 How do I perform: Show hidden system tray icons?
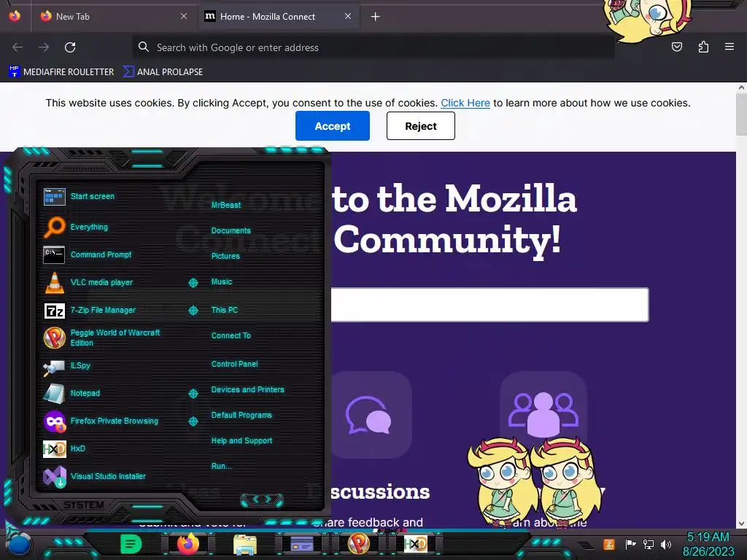coord(587,545)
